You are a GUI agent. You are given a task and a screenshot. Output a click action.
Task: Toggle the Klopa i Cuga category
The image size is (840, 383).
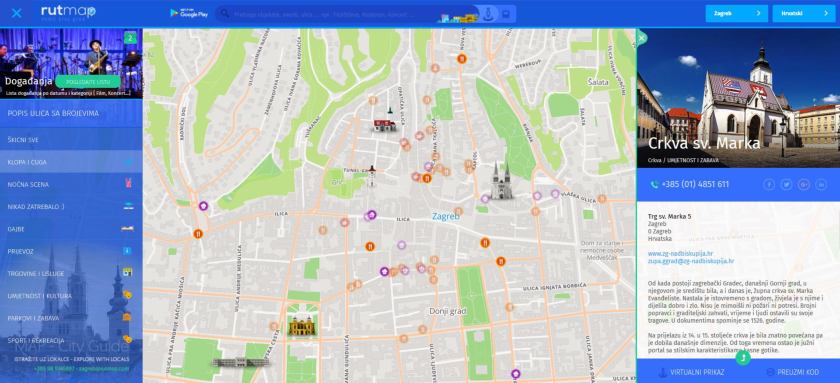(71, 162)
